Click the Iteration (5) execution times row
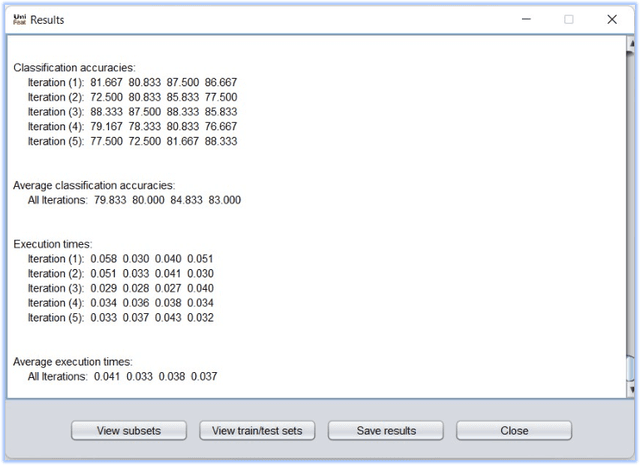The width and height of the screenshot is (640, 465). click(x=120, y=318)
